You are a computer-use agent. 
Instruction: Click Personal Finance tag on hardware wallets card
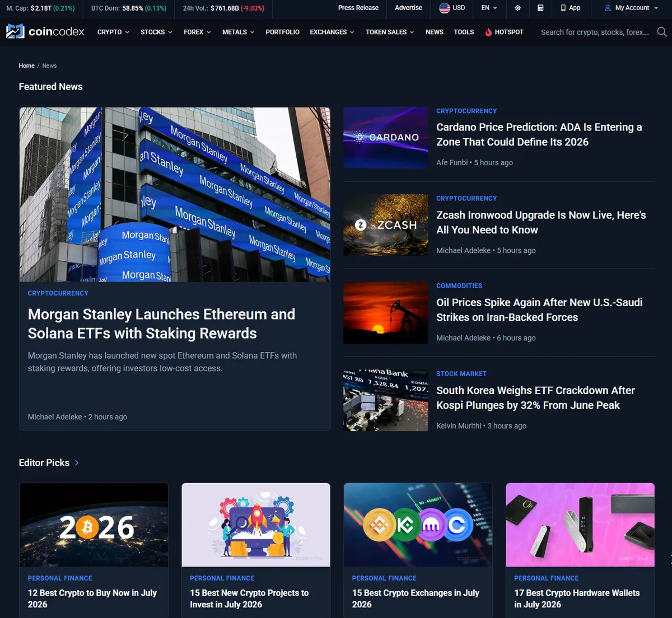[x=547, y=578]
